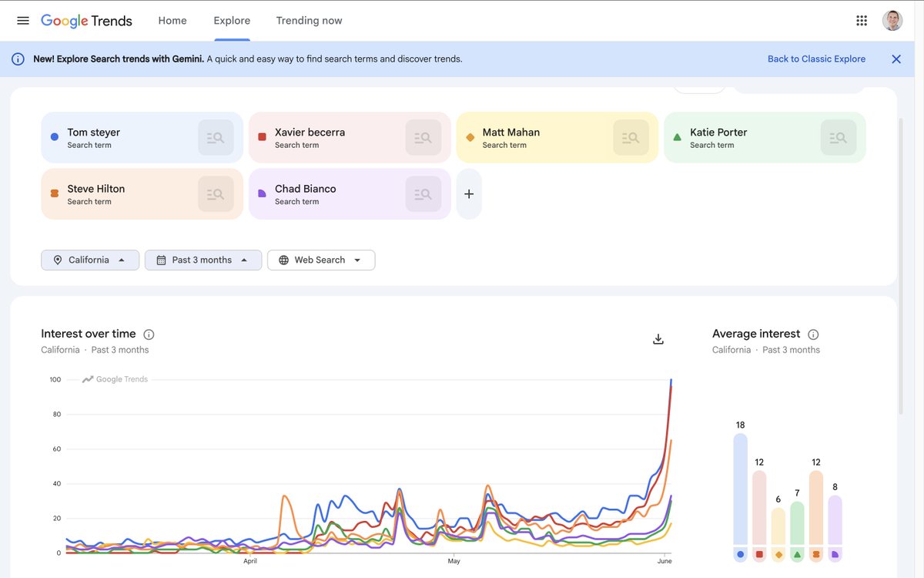Screen dimensions: 924x578
Task: Click the purple average interest bar labeled 8
Action: tap(835, 520)
